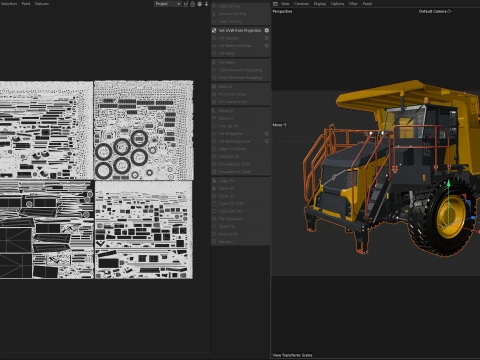Open the Selection menu in UV editor
The image size is (480, 360).
pyautogui.click(x=9, y=4)
